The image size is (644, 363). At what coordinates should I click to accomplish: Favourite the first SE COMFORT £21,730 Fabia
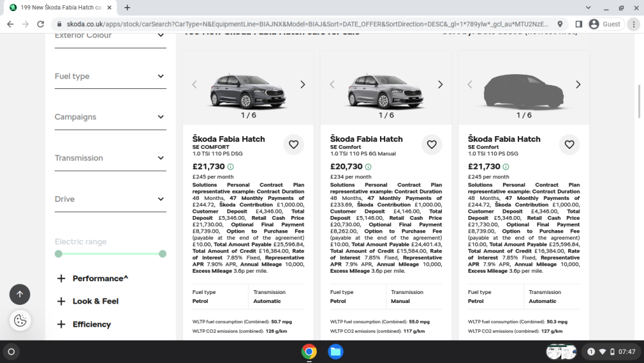pos(293,144)
